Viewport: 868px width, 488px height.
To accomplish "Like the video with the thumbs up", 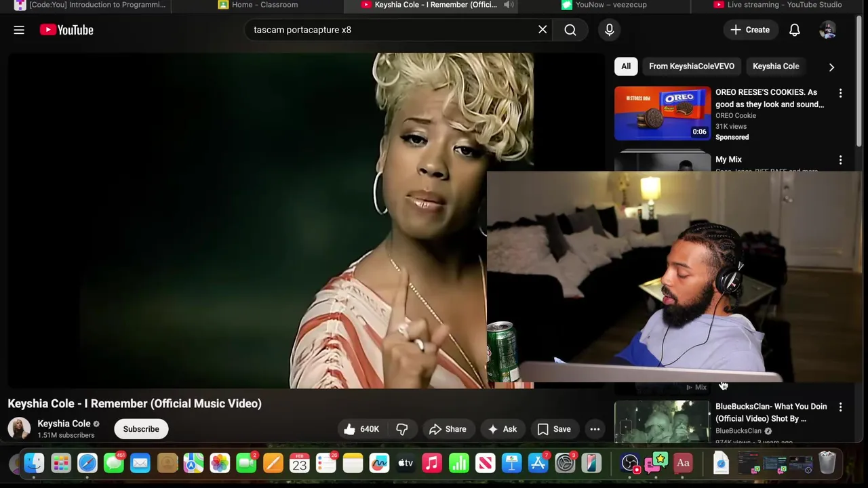I will click(361, 429).
